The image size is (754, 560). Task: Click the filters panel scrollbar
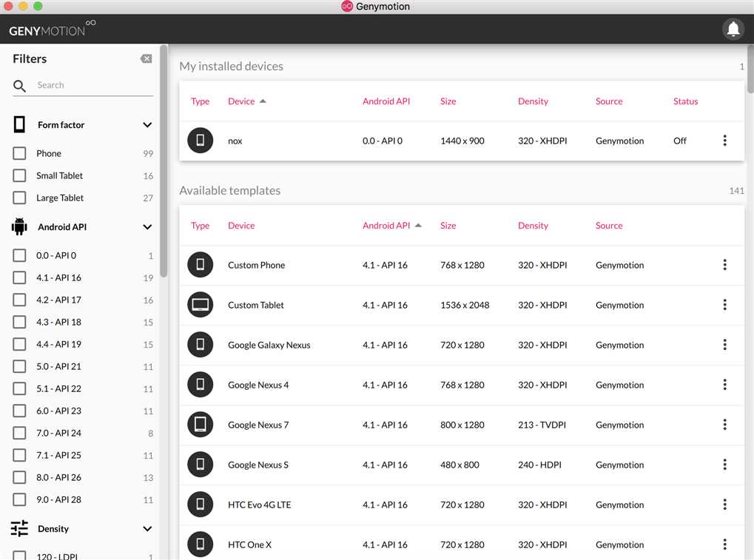click(164, 161)
